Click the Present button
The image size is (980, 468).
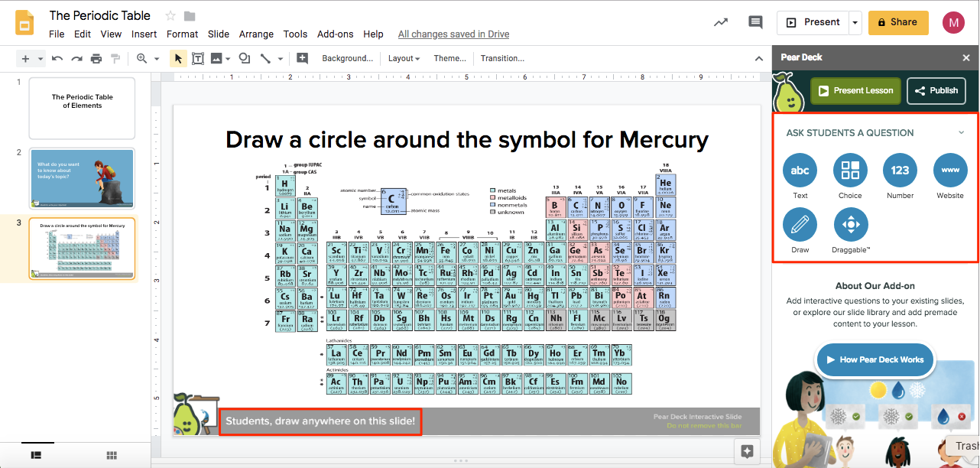pyautogui.click(x=813, y=22)
